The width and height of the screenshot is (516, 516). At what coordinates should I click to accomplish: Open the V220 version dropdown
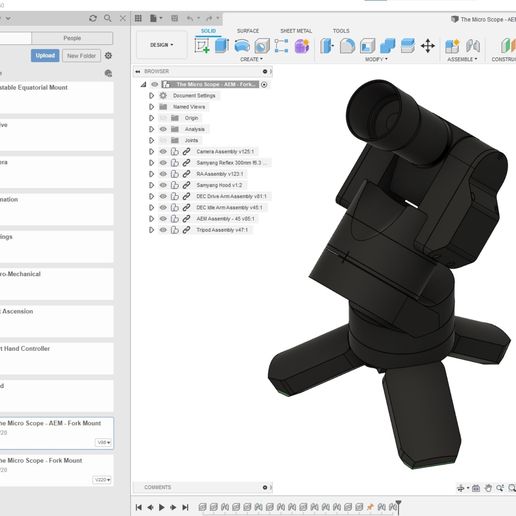coord(102,480)
